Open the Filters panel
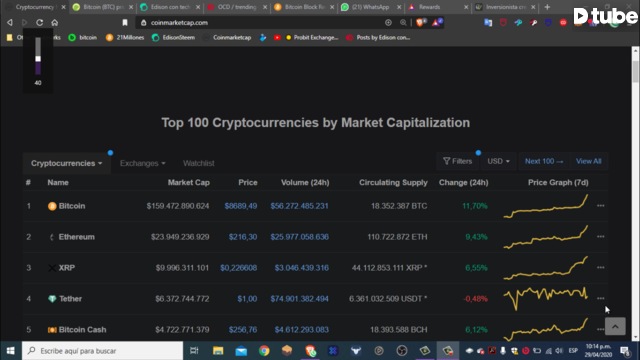Screen dimensions: 640x360 pyautogui.click(x=458, y=161)
